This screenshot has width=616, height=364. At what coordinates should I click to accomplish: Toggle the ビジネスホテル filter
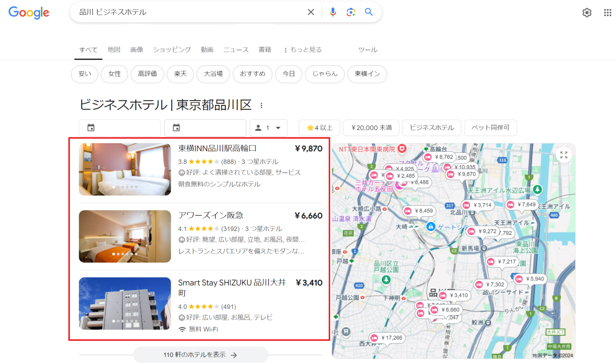point(432,128)
